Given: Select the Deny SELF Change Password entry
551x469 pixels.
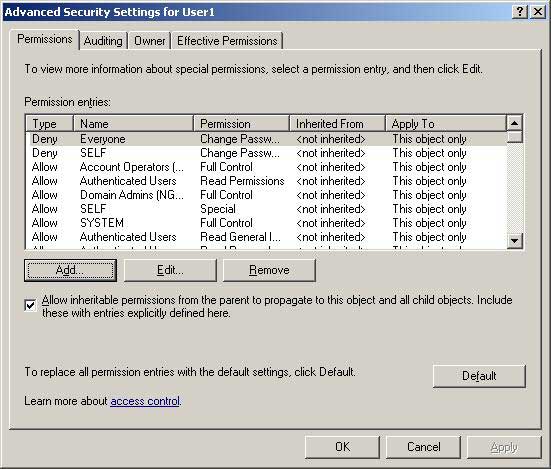Looking at the screenshot, I should click(266, 153).
